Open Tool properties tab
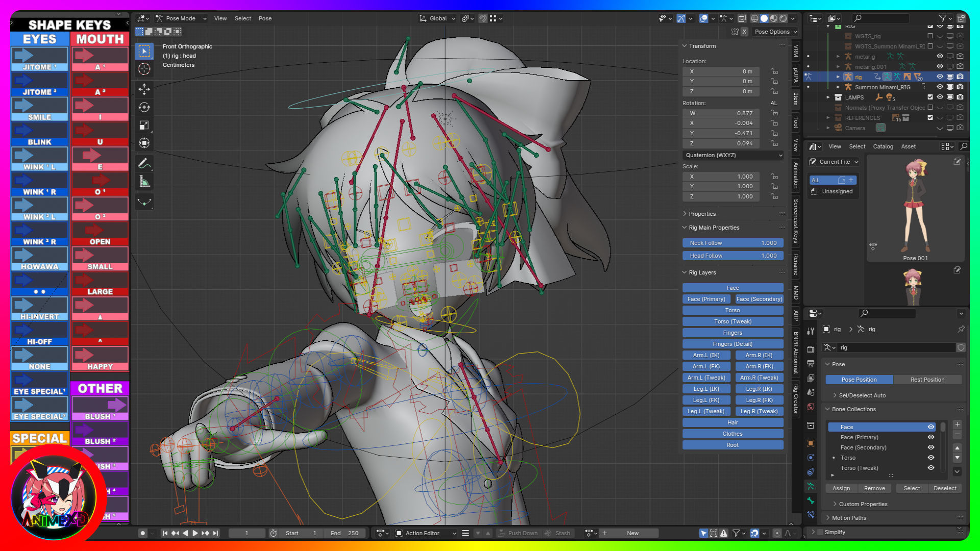Image resolution: width=980 pixels, height=551 pixels. tap(811, 331)
